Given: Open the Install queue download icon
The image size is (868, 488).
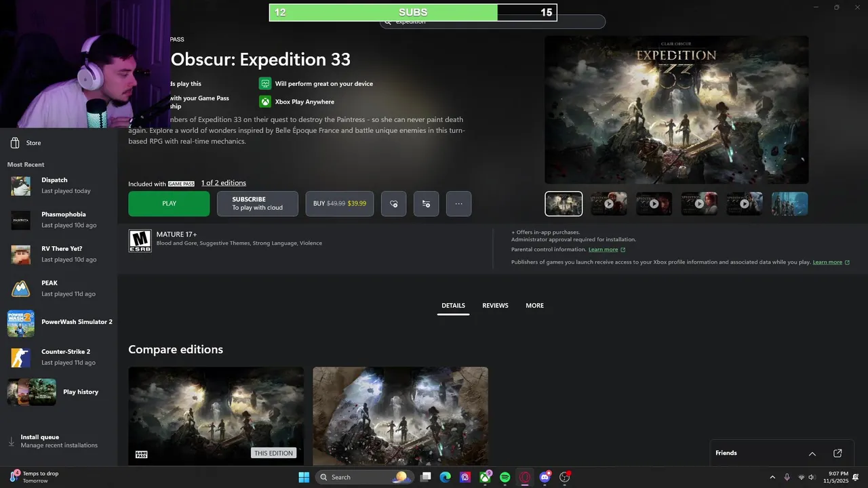Looking at the screenshot, I should click(x=12, y=441).
